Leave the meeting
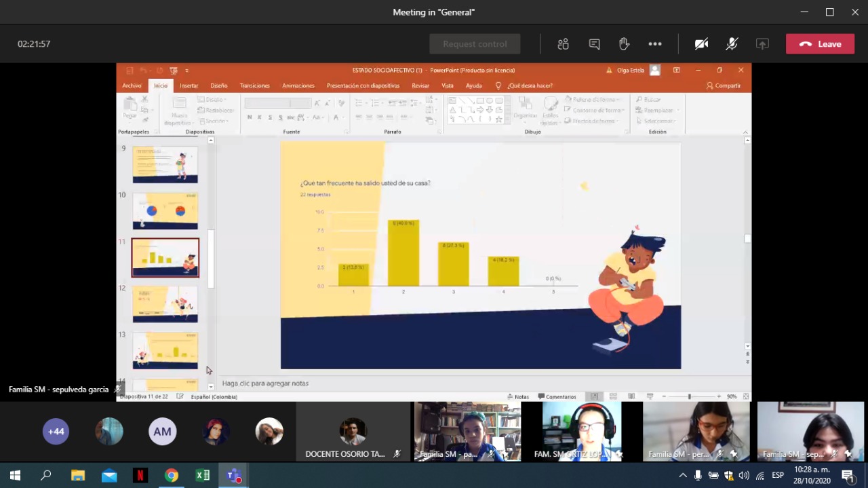Viewport: 868px width, 488px height. pos(820,44)
